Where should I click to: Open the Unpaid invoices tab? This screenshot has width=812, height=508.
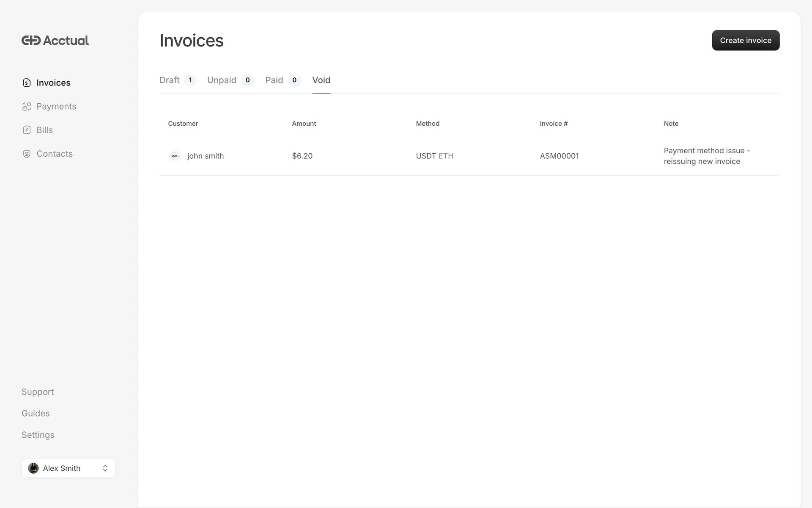[222, 80]
